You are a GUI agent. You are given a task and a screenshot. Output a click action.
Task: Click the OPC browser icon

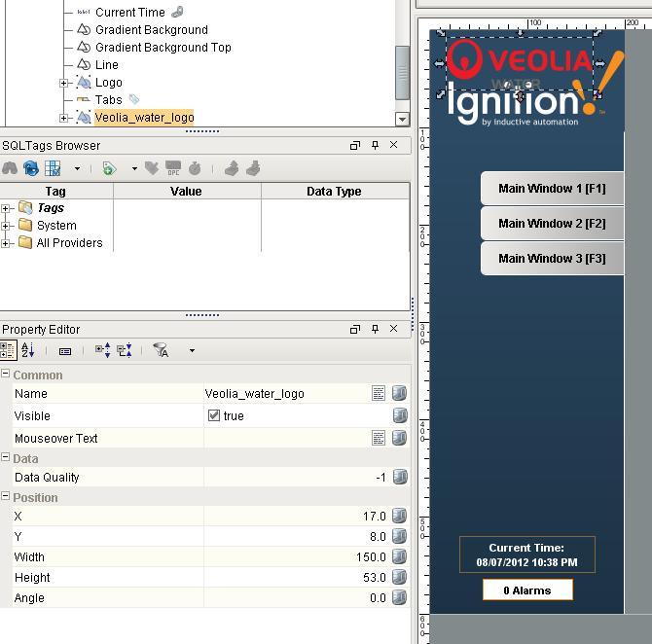(173, 168)
